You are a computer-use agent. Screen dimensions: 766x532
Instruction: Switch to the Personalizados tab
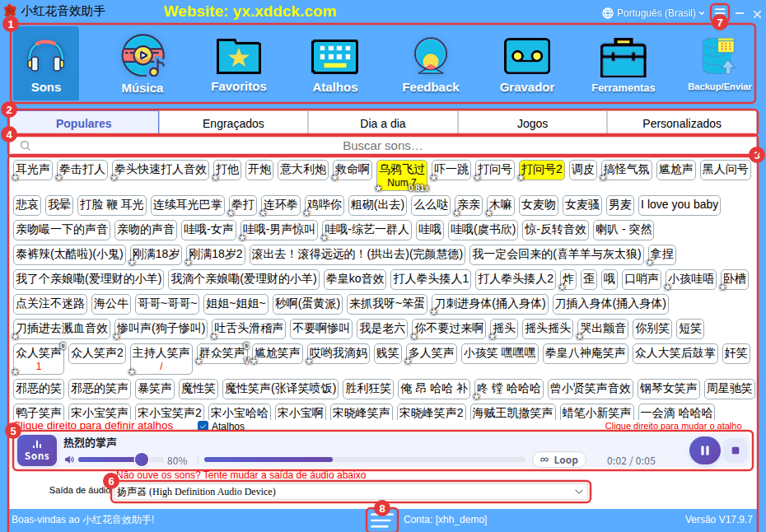pos(682,124)
